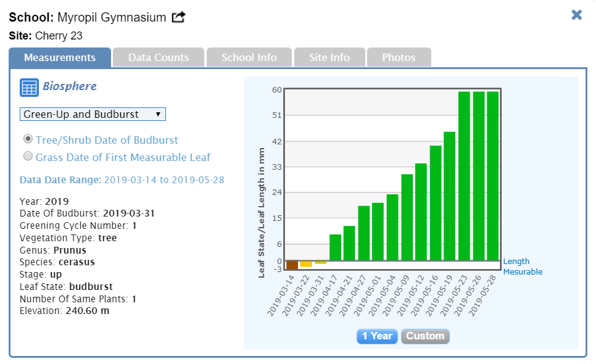Image resolution: width=596 pixels, height=364 pixels.
Task: Go to the School Info tab
Action: point(249,57)
